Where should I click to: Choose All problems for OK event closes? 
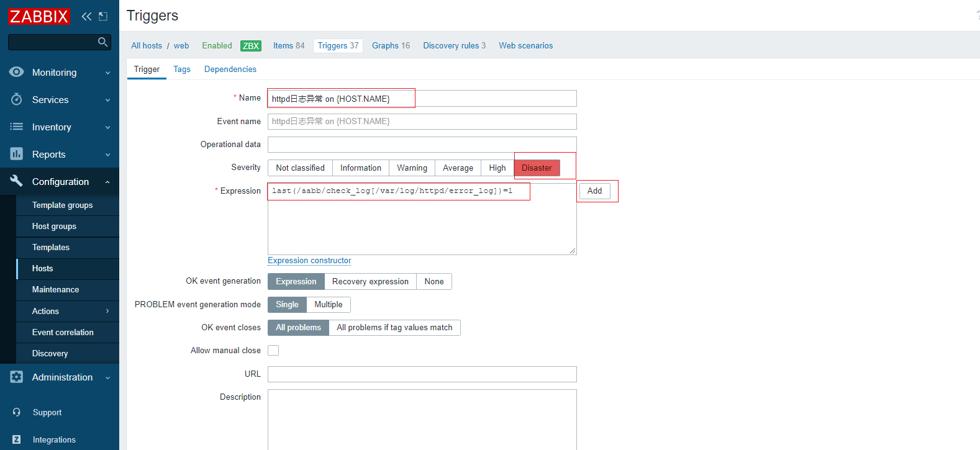point(298,328)
